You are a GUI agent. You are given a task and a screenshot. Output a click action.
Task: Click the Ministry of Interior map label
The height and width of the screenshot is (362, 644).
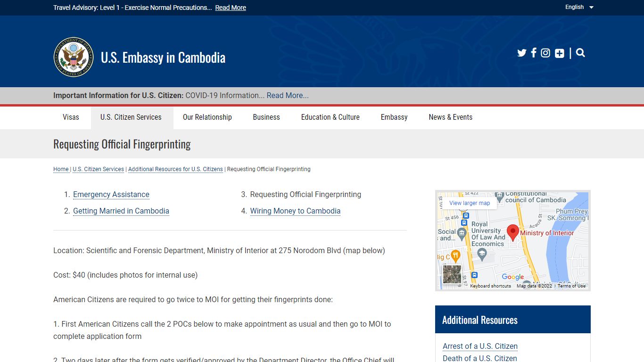pos(547,233)
